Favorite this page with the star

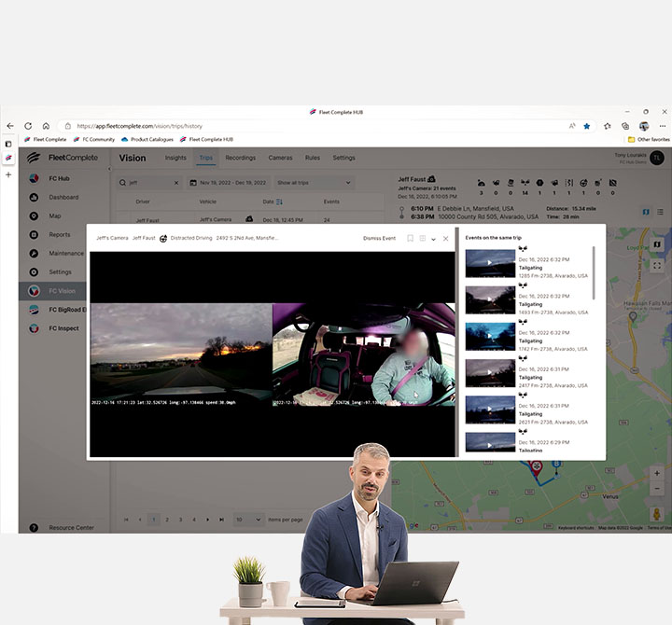point(587,126)
